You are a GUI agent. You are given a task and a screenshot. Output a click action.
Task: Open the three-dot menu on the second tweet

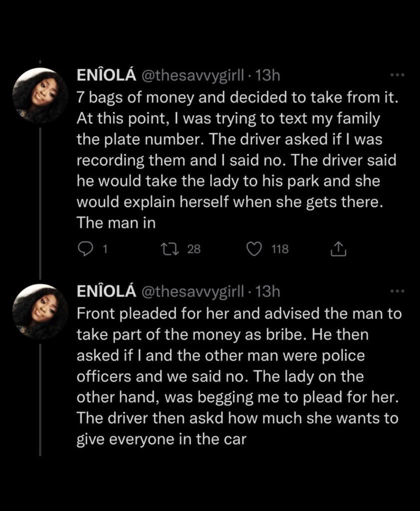(397, 291)
